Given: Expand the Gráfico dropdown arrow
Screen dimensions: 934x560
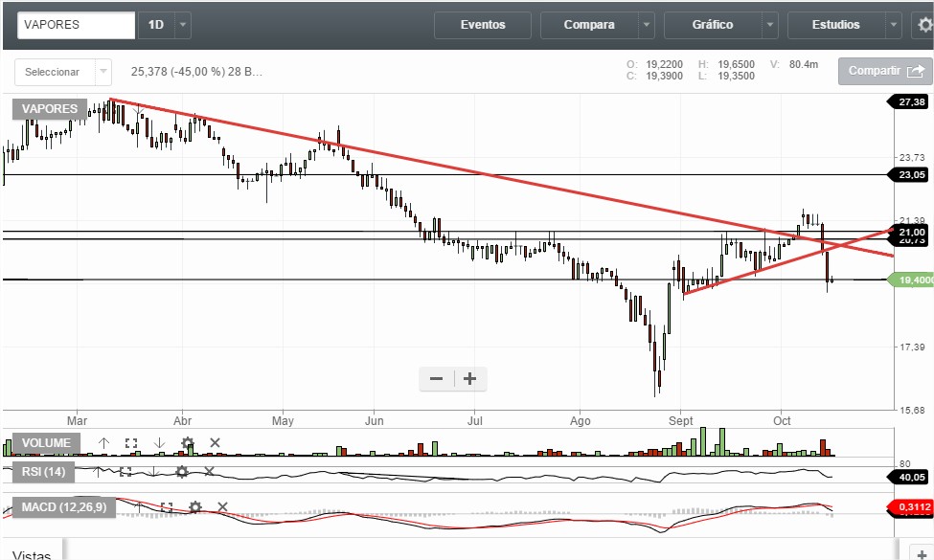Looking at the screenshot, I should point(769,25).
